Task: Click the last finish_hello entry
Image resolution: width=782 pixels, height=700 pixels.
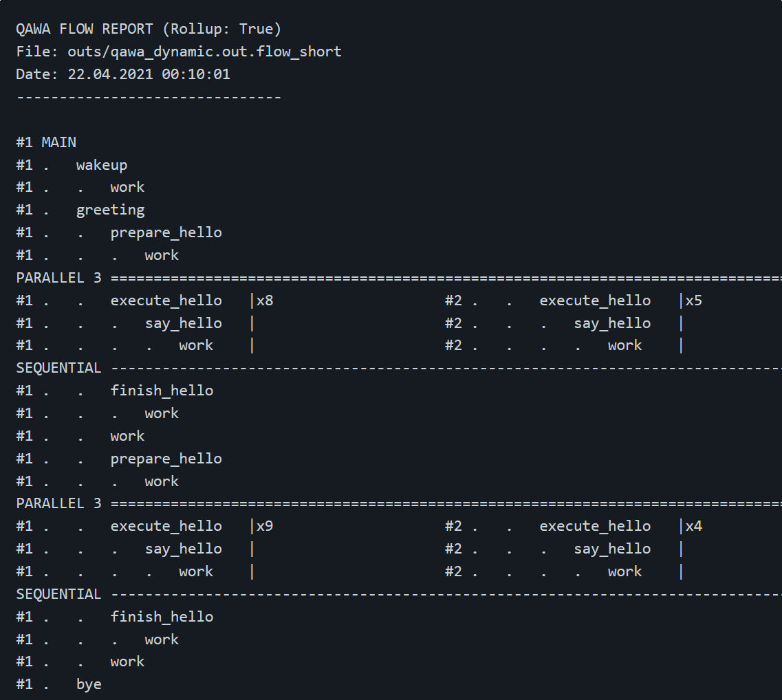Action: tap(162, 617)
